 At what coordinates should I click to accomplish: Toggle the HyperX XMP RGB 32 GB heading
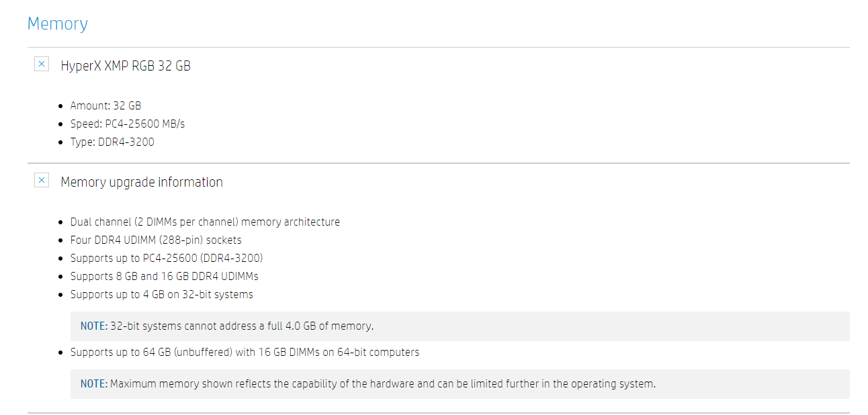coord(126,66)
